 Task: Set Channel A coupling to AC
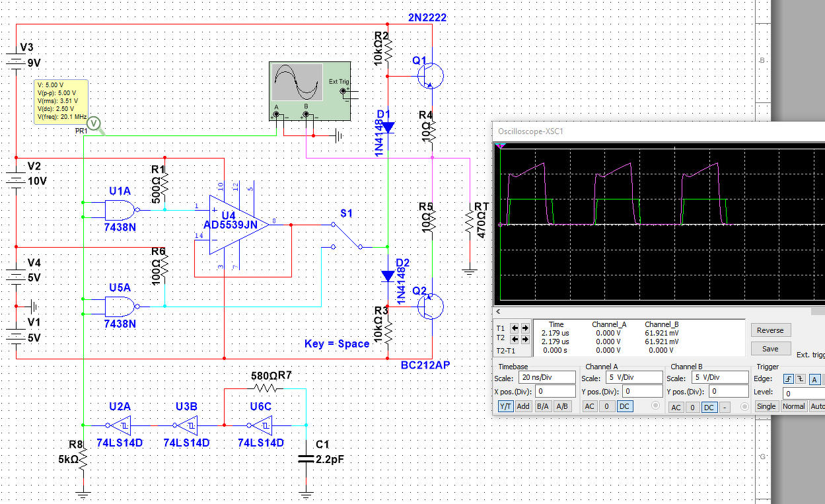(x=590, y=406)
